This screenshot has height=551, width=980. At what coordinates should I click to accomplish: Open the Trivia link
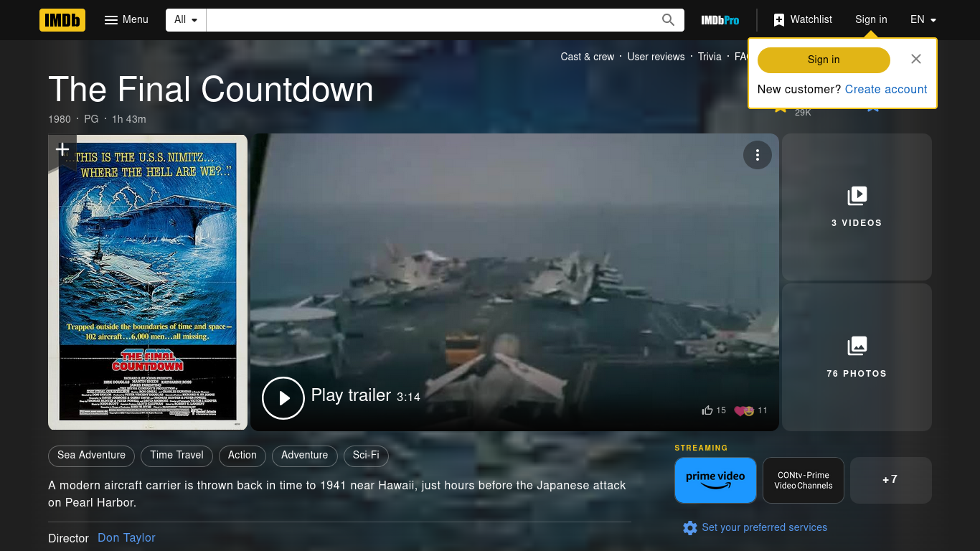(x=710, y=57)
